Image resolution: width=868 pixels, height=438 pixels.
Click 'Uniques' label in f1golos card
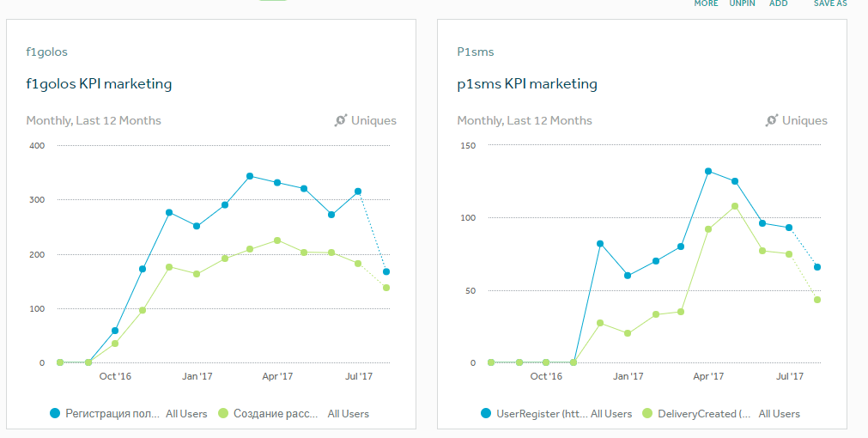(x=373, y=121)
